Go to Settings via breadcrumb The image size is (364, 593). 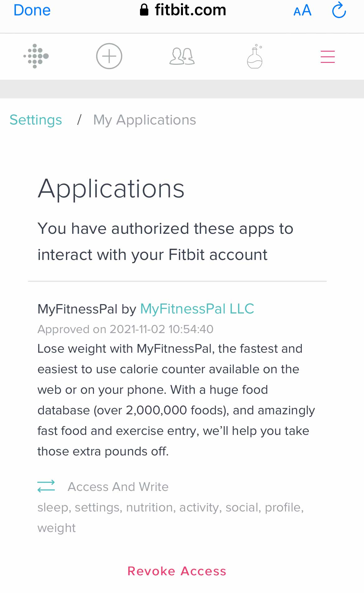click(x=35, y=120)
